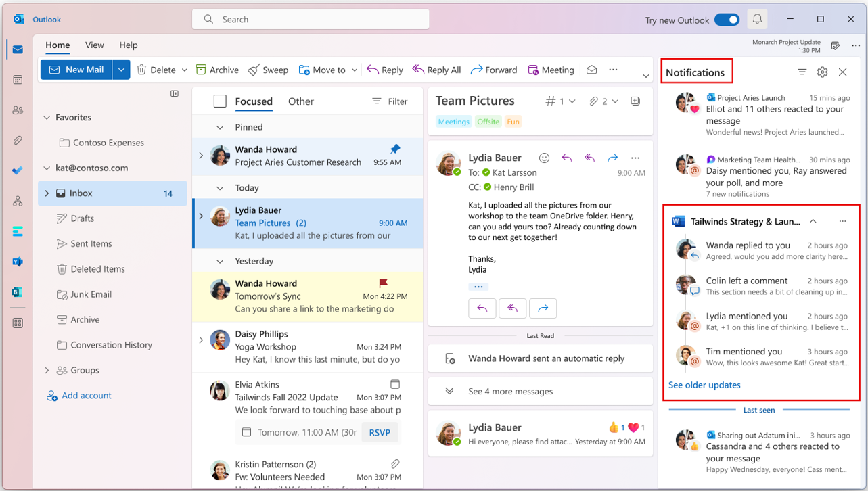Viewport: 868px width, 491px height.
Task: Click the Delete toolbar button
Action: tap(156, 70)
